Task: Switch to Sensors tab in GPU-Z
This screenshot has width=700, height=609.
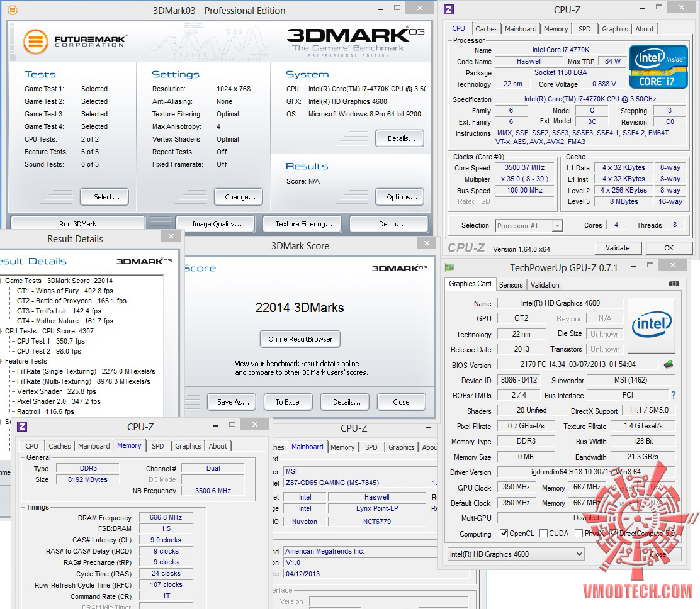Action: pyautogui.click(x=511, y=284)
